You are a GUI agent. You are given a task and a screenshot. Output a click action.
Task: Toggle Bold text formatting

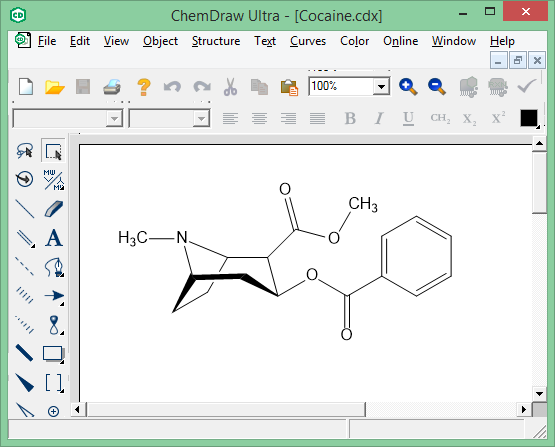(350, 118)
